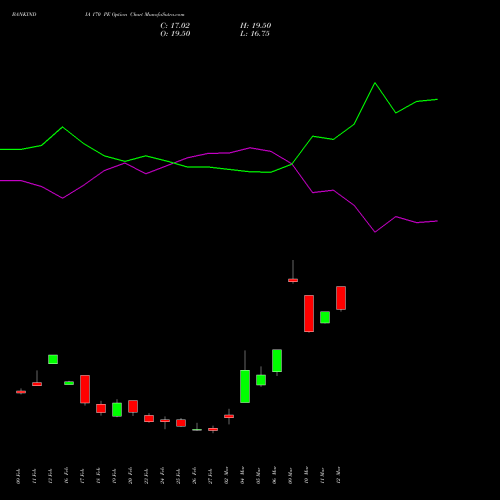The width and height of the screenshot is (500, 500).
Task: Click the green candle for 12 Feb
Action: pyautogui.click(x=53, y=359)
